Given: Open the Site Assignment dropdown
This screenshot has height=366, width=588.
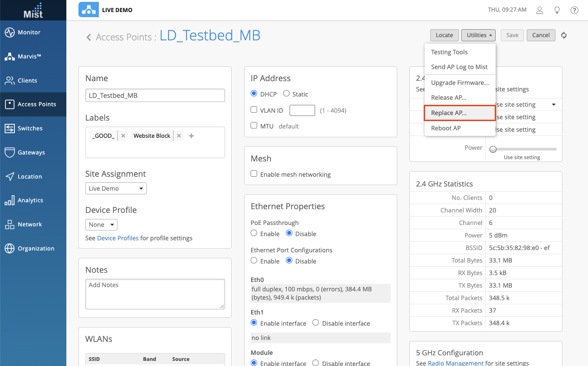Looking at the screenshot, I should [x=116, y=188].
